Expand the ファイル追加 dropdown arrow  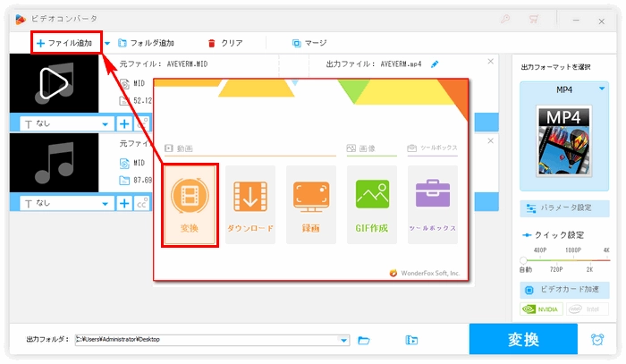tap(107, 43)
